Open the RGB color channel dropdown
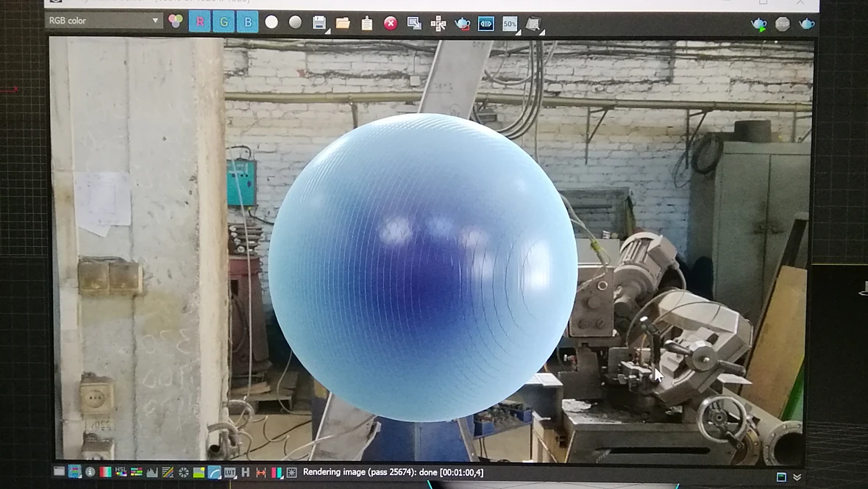The image size is (868, 489). [104, 21]
